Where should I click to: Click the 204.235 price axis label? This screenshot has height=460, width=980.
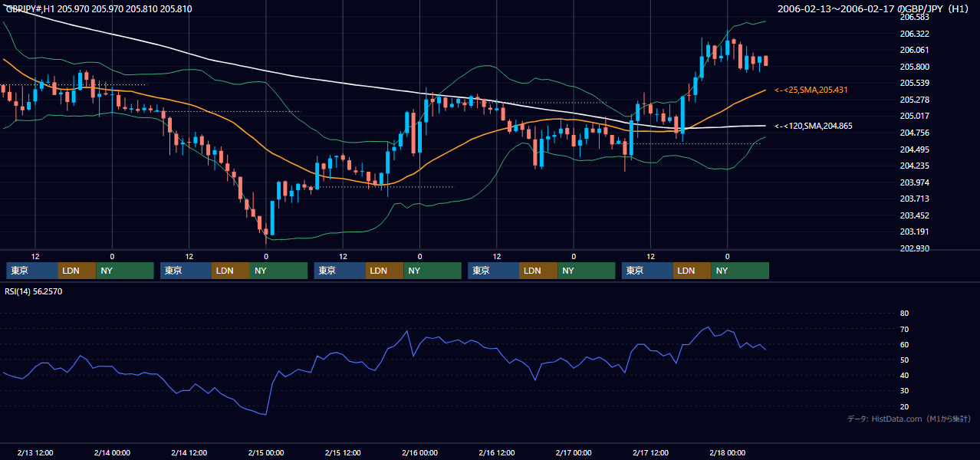914,166
